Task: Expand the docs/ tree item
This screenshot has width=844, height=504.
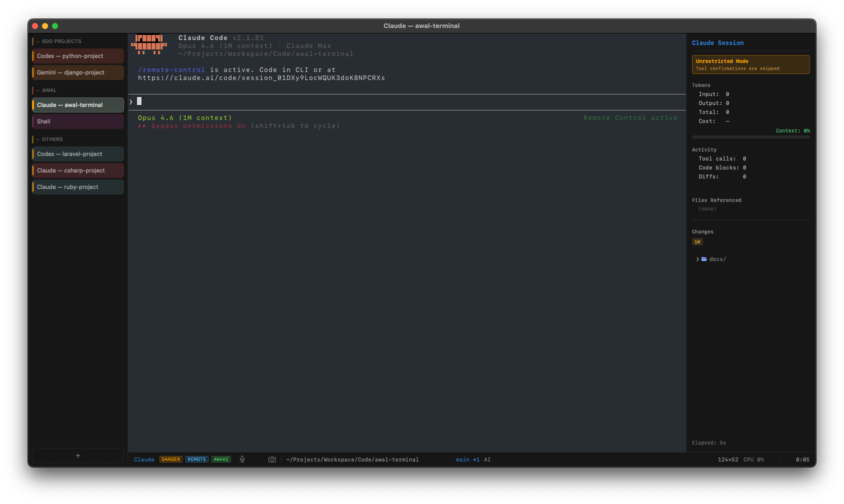Action: tap(698, 259)
